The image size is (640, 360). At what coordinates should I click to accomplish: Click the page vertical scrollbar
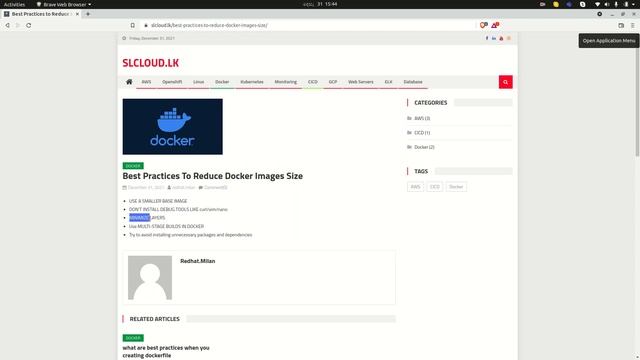pos(637,102)
